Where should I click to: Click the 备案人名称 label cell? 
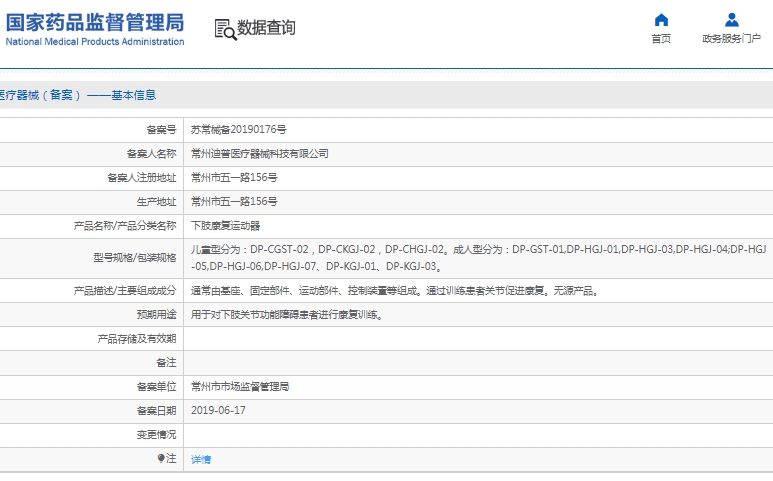[x=151, y=154]
